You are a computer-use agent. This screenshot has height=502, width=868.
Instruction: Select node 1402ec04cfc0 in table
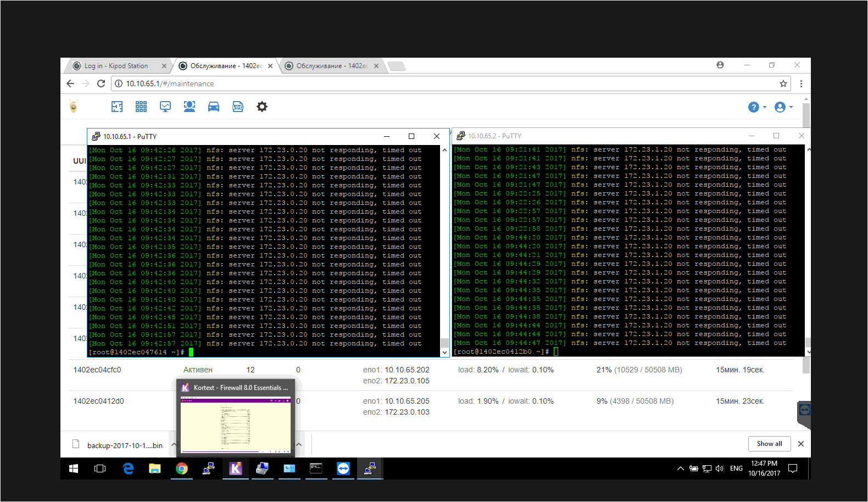click(x=97, y=370)
